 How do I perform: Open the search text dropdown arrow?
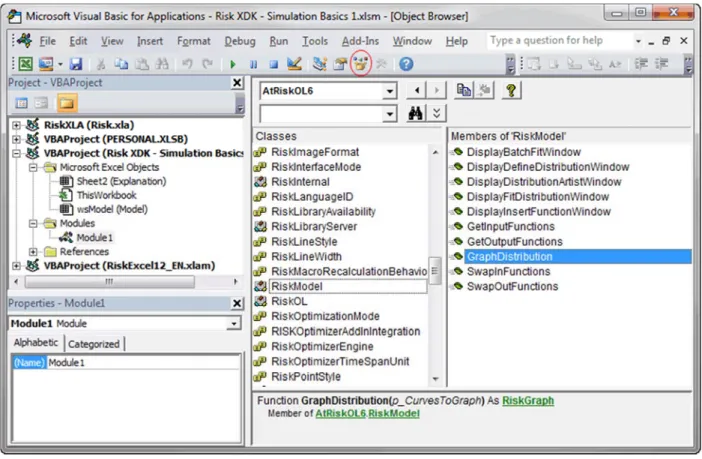[x=390, y=114]
